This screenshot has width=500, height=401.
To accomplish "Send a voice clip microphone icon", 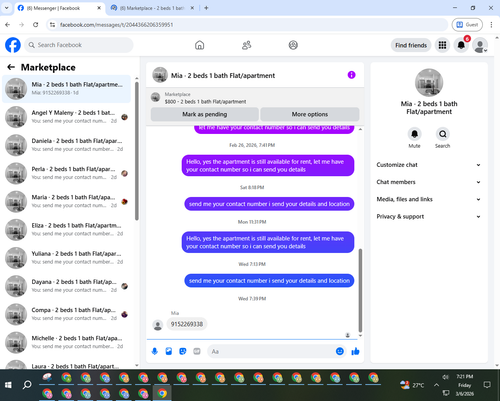I will point(155,351).
